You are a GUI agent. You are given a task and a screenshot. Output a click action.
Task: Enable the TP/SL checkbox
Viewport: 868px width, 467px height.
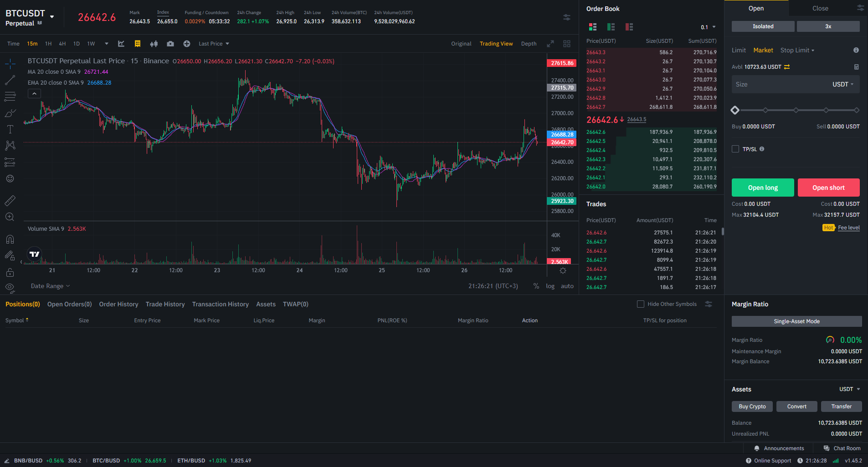pos(735,149)
